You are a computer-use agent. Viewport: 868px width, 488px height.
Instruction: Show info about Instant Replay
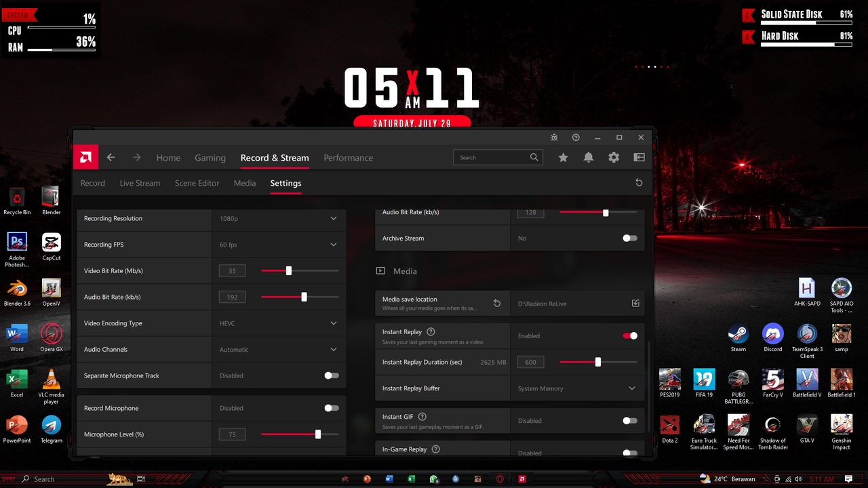[x=431, y=332]
